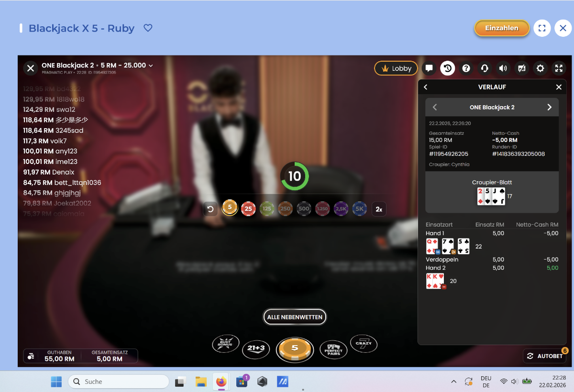Expand the ONE Blackjack 2 table dropdown
Screen dimensions: 574x392
(x=151, y=65)
